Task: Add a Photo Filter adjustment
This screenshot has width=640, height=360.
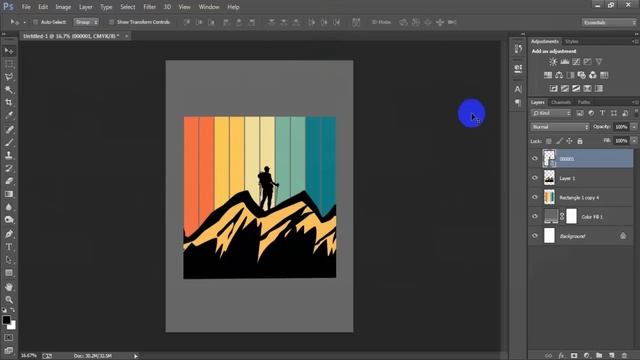Action: [582, 75]
